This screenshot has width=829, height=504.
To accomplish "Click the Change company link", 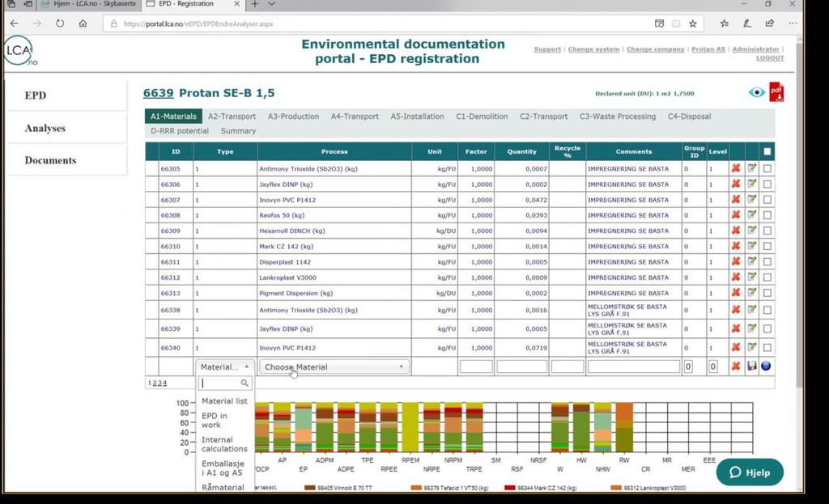I will [655, 49].
